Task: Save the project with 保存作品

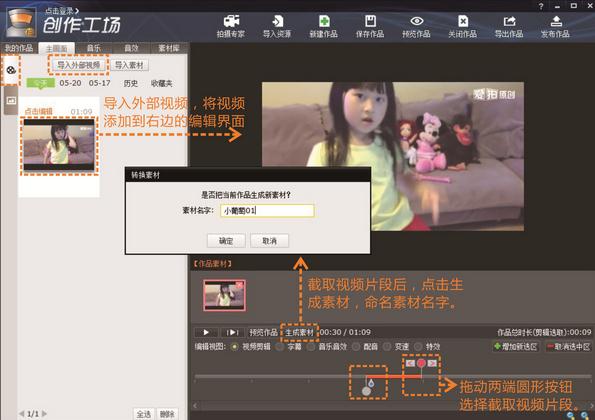Action: (x=370, y=26)
